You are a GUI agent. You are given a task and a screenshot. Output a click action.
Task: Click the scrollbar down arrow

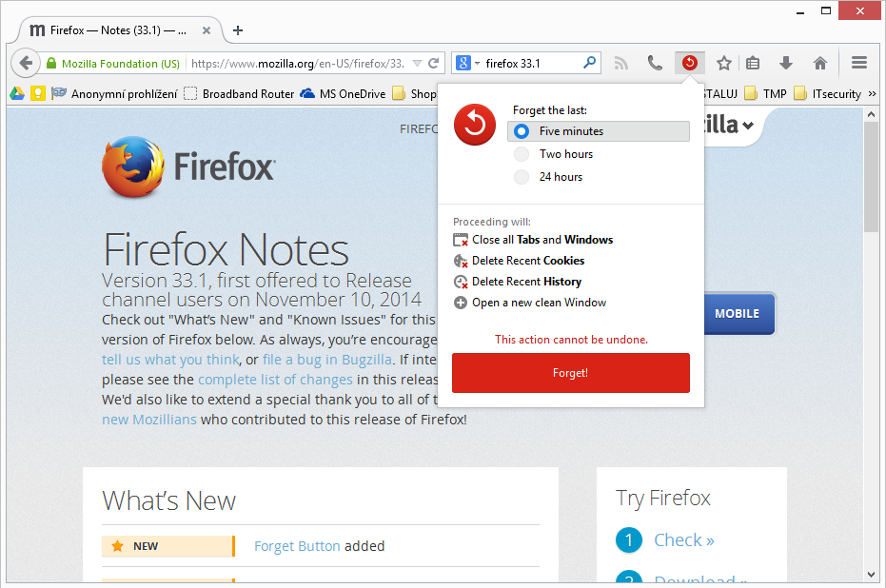[x=871, y=575]
